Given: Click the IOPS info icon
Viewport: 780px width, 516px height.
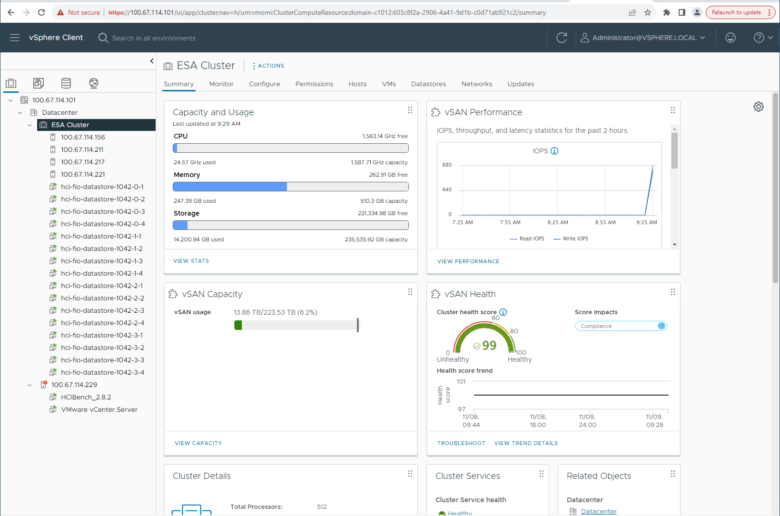Looking at the screenshot, I should [x=554, y=151].
